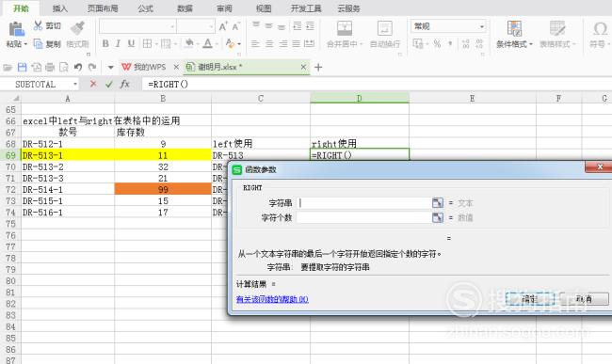Select column D header
The width and height of the screenshot is (612, 364).
pyautogui.click(x=360, y=98)
